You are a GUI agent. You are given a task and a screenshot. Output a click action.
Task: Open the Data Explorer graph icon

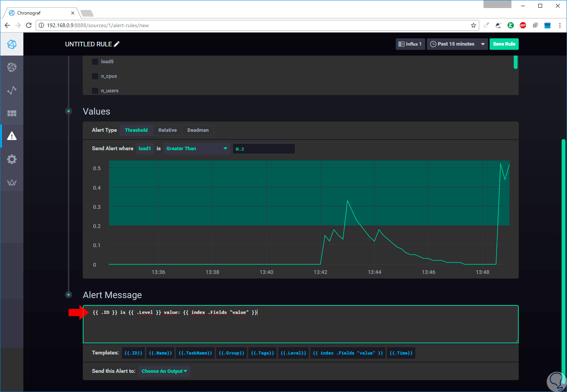coord(12,90)
